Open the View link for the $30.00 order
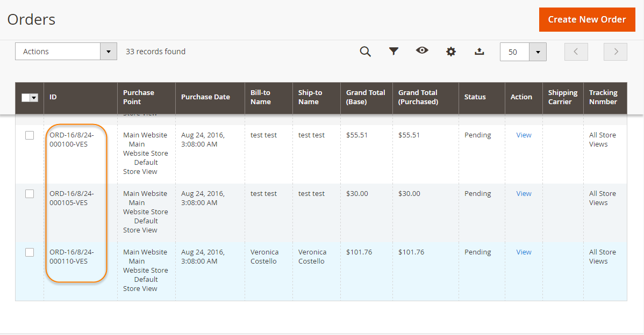The width and height of the screenshot is (644, 335). pyautogui.click(x=523, y=193)
